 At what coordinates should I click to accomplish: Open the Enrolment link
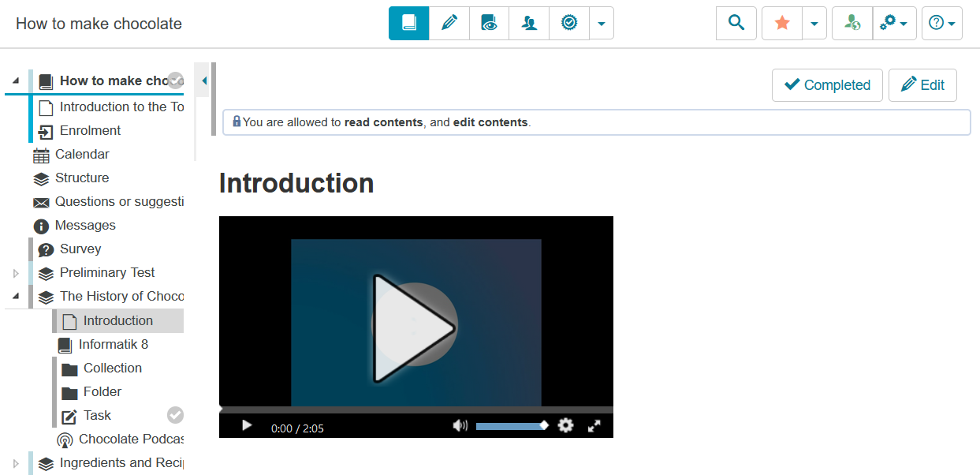(x=90, y=131)
